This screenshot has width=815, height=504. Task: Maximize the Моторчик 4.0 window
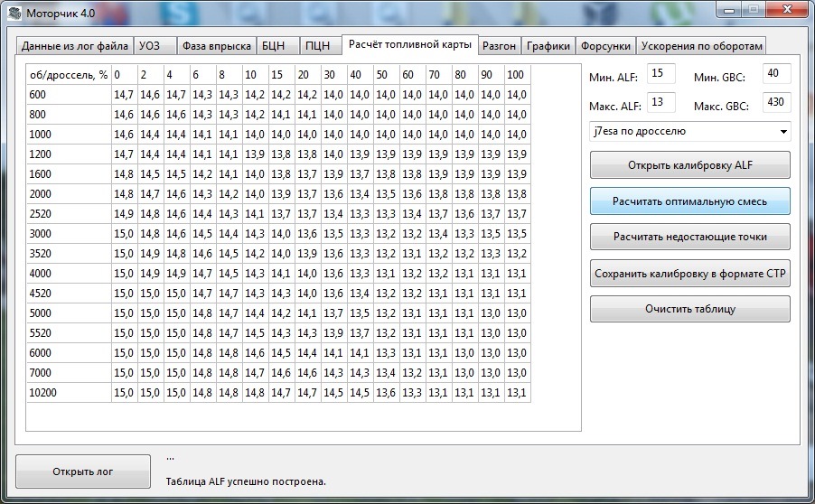[x=754, y=10]
